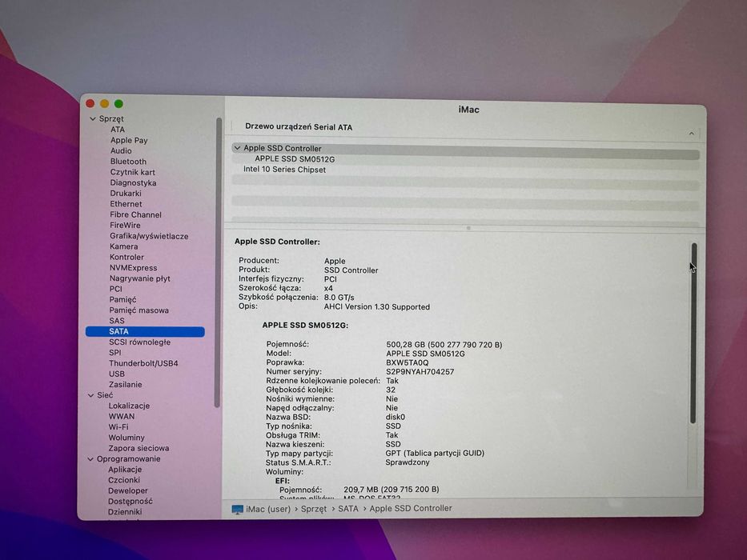Click AHCI Version 1.30 Supported text
Image resolution: width=747 pixels, height=560 pixels.
pyautogui.click(x=377, y=307)
